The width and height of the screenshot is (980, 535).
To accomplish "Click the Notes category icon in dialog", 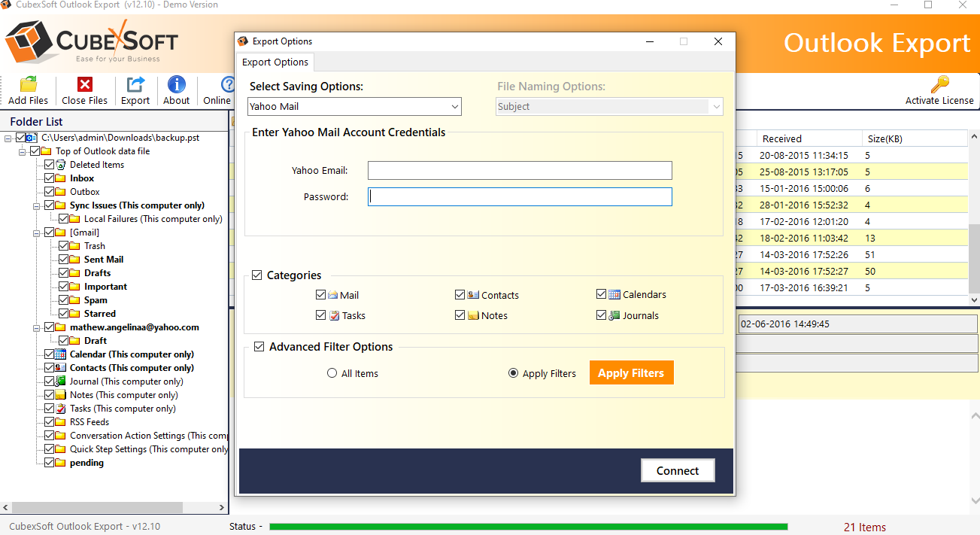I will pos(473,315).
